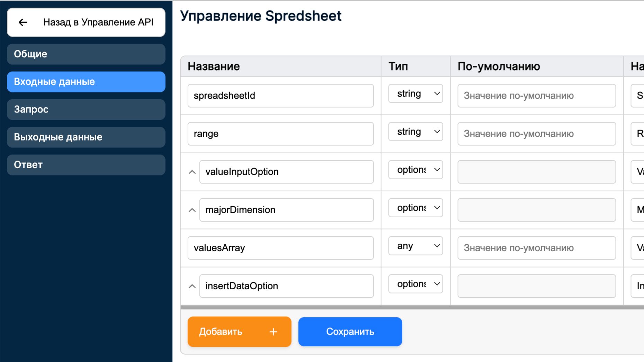The height and width of the screenshot is (362, 644).
Task: Collapse the insertDataOption row chevron
Action: tap(192, 286)
